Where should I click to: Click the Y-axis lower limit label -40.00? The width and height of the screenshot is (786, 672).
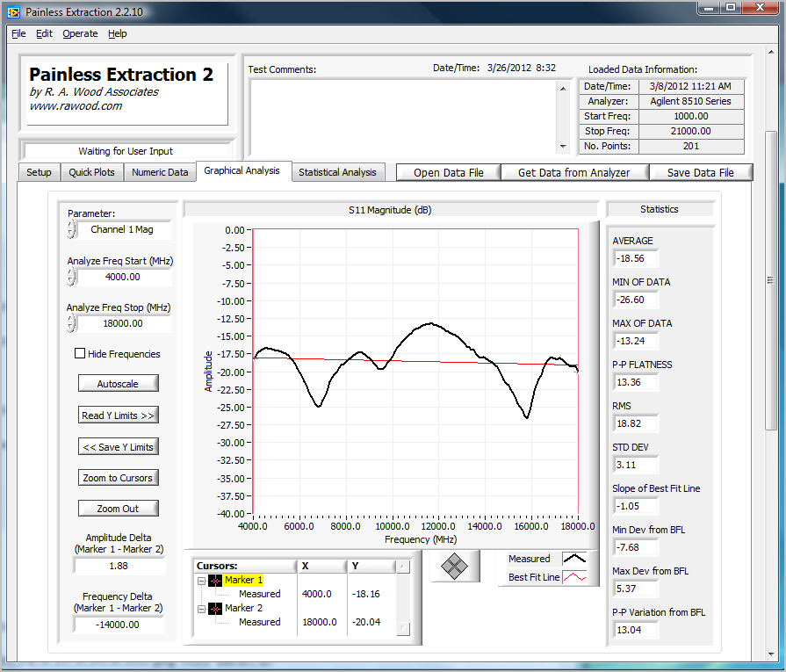[x=231, y=514]
